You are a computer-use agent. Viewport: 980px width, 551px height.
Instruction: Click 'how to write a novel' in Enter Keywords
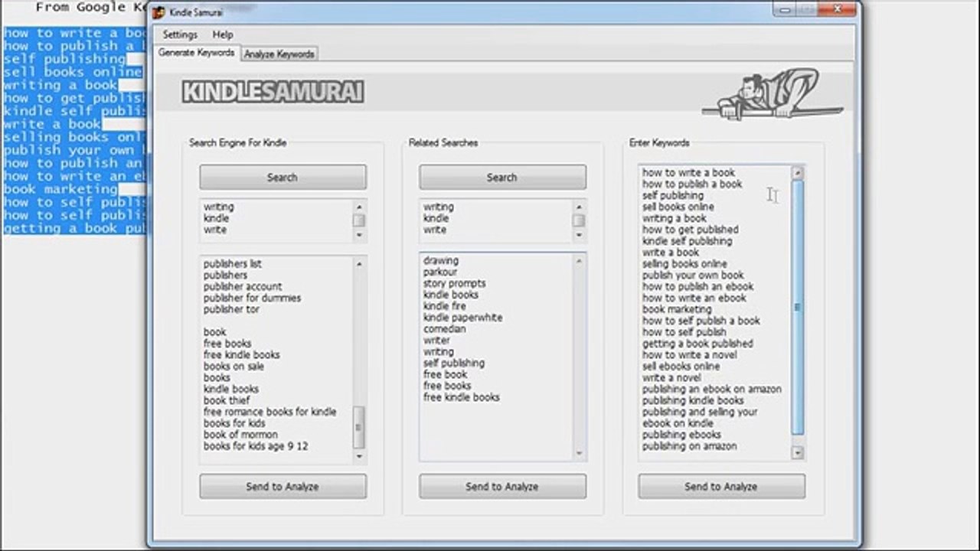tap(690, 355)
